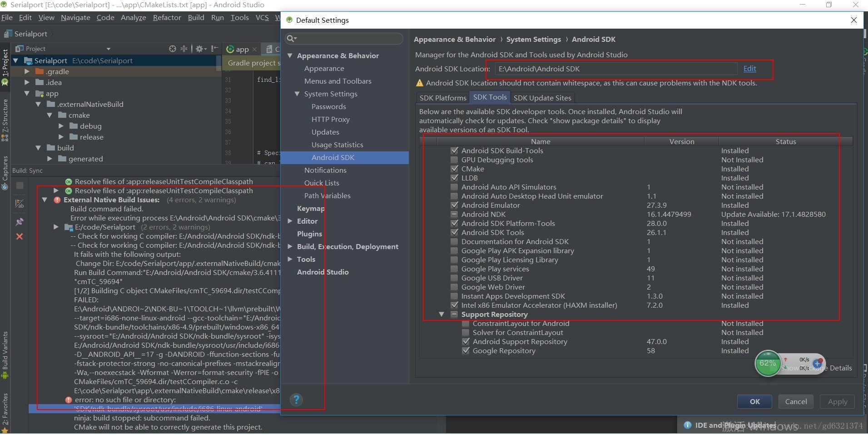
Task: Expand the .idea folder in Project tree
Action: (27, 82)
